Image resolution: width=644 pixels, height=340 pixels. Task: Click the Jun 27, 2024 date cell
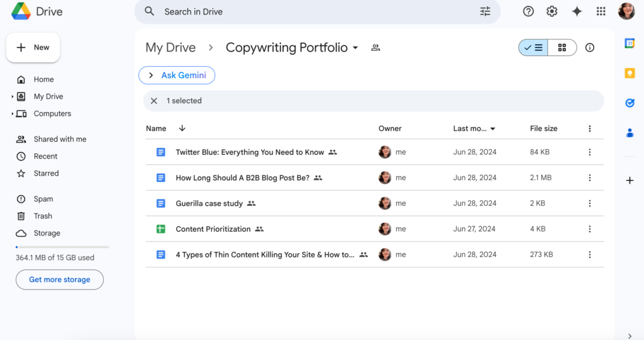tap(474, 229)
